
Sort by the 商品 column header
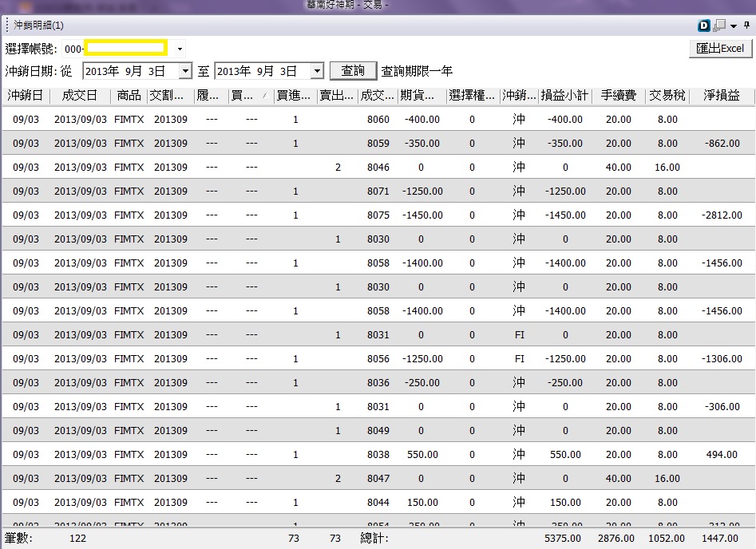(129, 96)
